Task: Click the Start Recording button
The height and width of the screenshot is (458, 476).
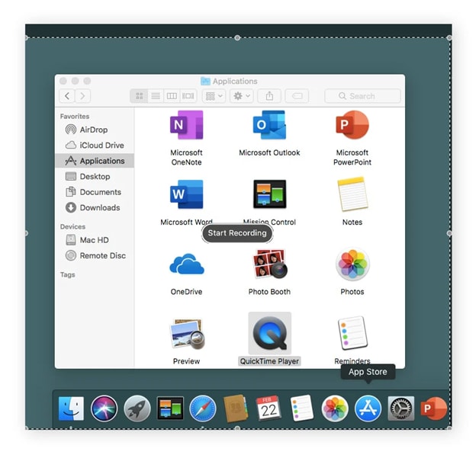Action: 237,233
